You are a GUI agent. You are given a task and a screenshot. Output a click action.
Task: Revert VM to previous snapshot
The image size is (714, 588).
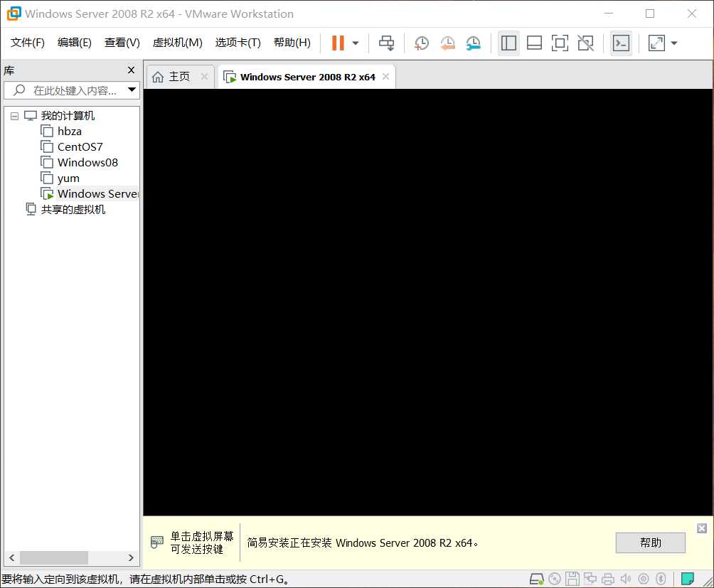coord(447,43)
